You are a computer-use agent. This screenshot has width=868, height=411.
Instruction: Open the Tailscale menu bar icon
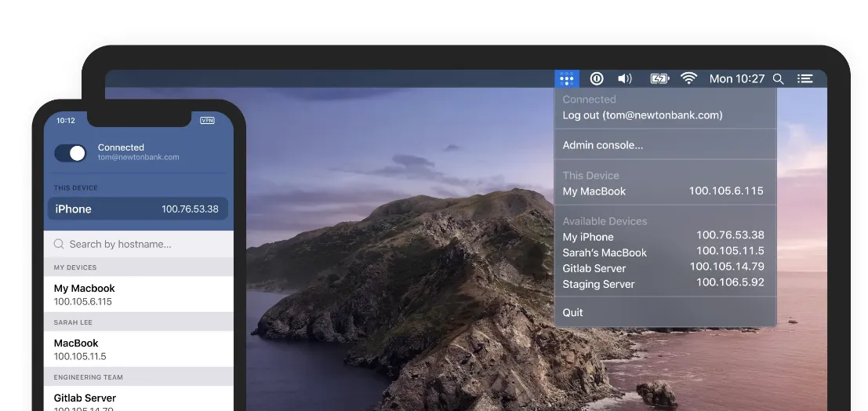point(566,78)
